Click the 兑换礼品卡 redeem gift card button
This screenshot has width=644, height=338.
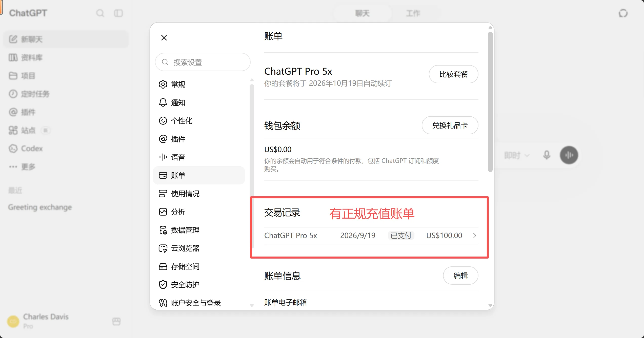450,125
